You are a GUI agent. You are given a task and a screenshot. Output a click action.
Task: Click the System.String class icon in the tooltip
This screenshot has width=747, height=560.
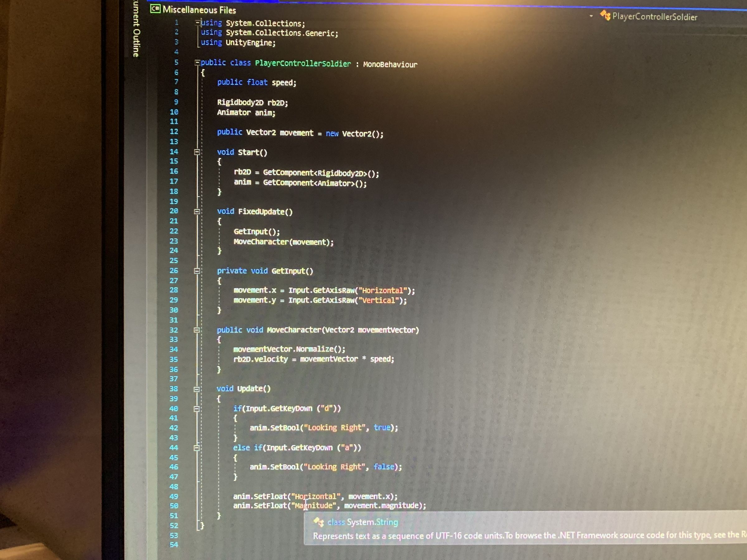[x=319, y=522]
